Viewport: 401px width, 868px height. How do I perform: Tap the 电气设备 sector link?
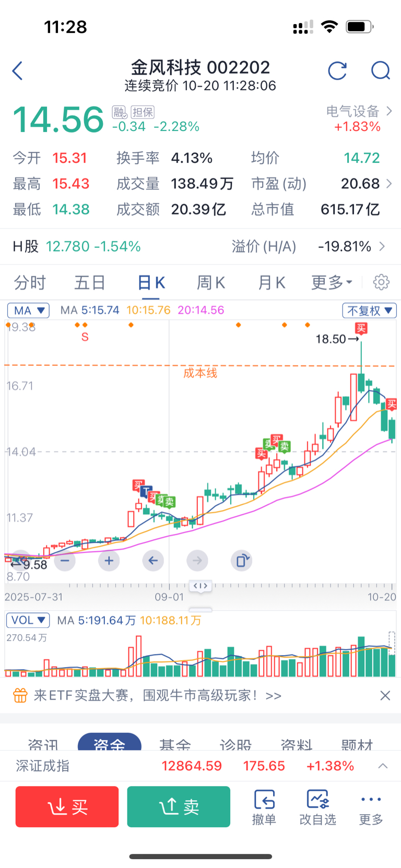click(x=352, y=111)
